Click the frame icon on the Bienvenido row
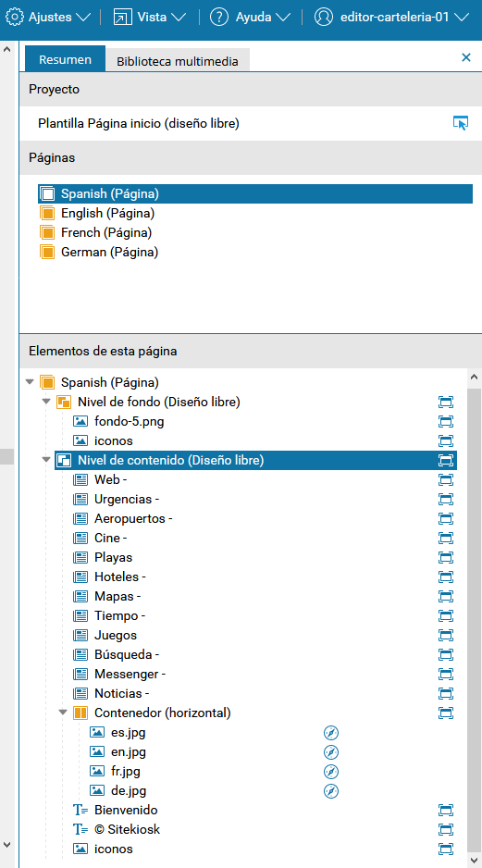Image resolution: width=482 pixels, height=868 pixels. point(446,811)
